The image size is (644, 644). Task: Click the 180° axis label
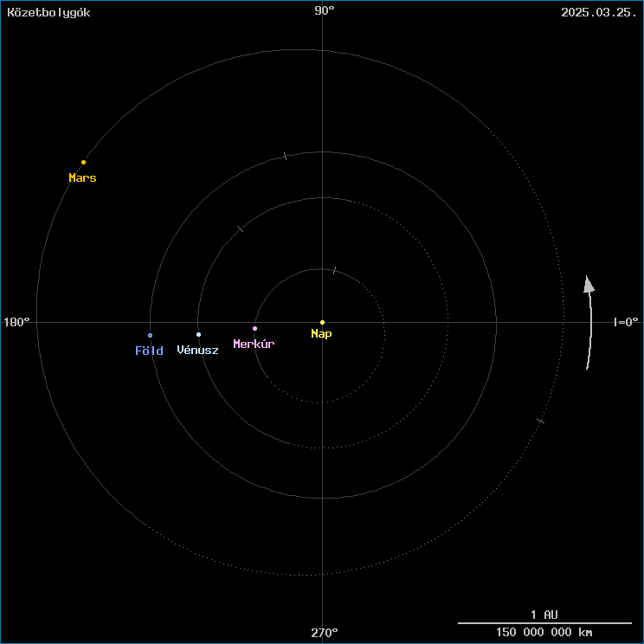click(x=17, y=322)
